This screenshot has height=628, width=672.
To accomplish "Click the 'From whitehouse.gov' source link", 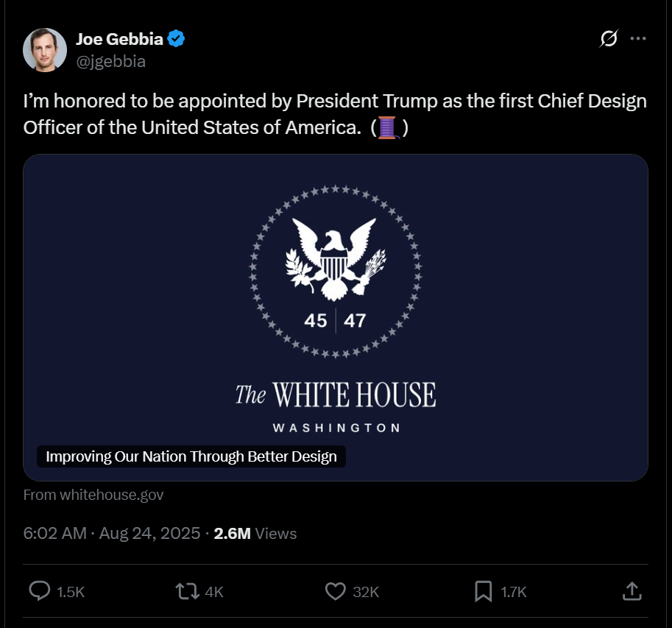I will pyautogui.click(x=93, y=495).
